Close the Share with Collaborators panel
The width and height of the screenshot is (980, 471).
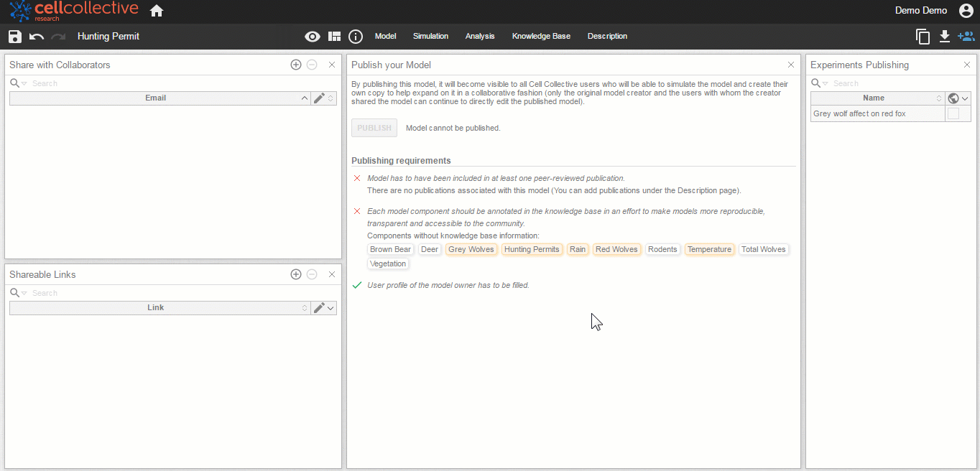332,65
